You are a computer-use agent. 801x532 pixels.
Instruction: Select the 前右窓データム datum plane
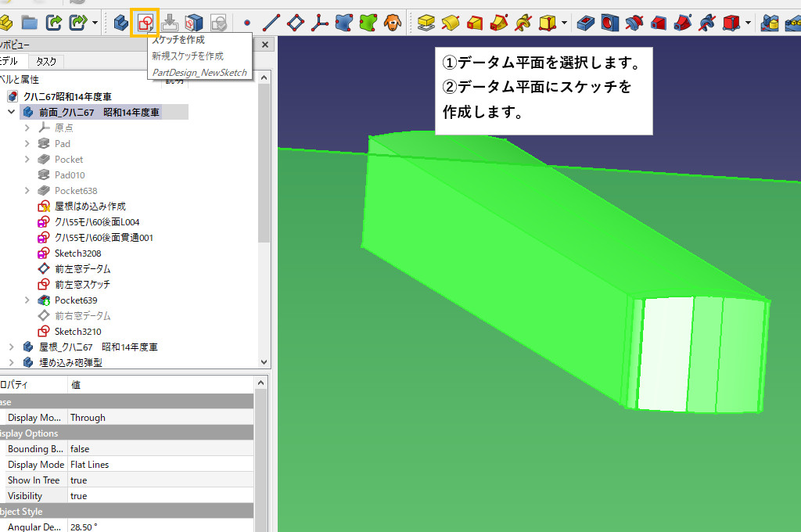pyautogui.click(x=82, y=316)
